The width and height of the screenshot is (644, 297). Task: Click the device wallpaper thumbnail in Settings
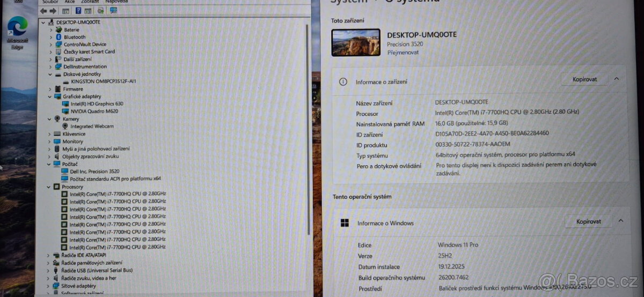pos(356,42)
